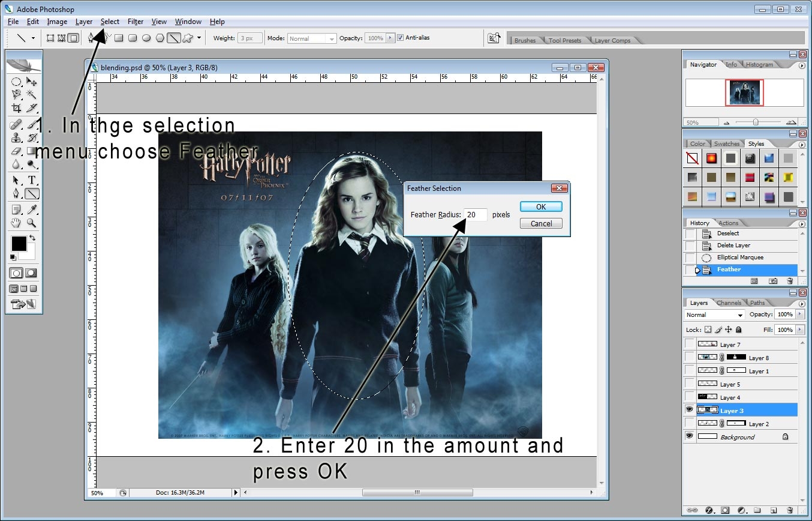The image size is (812, 521).
Task: Toggle lock all for layer
Action: click(738, 330)
